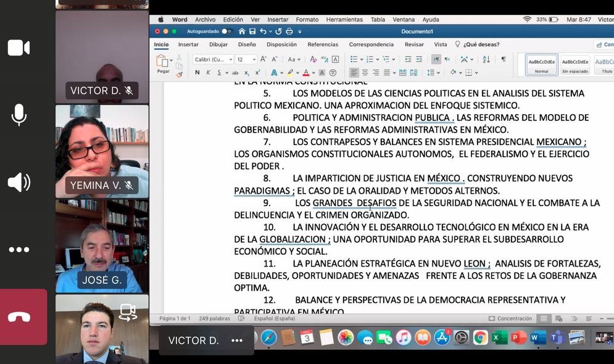Click Numbering list icon
This screenshot has width=614, height=364.
(370, 59)
